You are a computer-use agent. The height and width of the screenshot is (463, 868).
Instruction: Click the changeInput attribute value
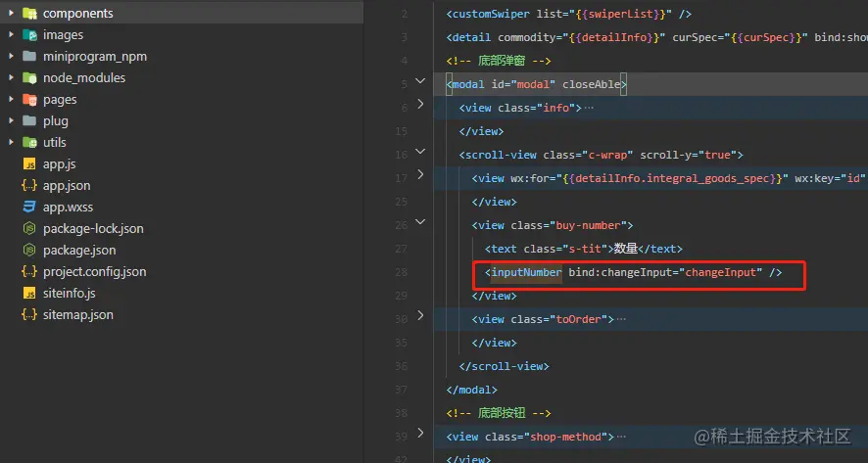pos(721,272)
